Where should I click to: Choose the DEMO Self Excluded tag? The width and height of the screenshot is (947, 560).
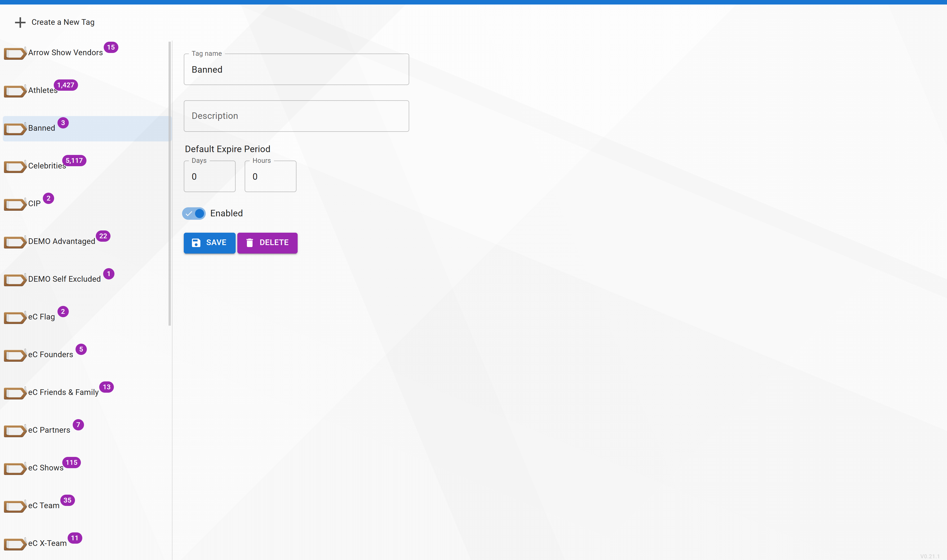(x=65, y=279)
